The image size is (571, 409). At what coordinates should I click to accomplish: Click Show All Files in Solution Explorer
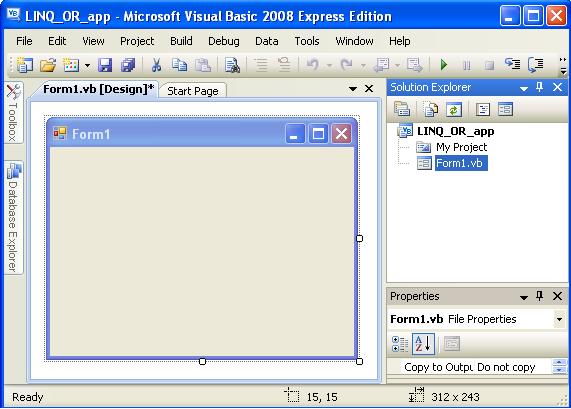[431, 110]
